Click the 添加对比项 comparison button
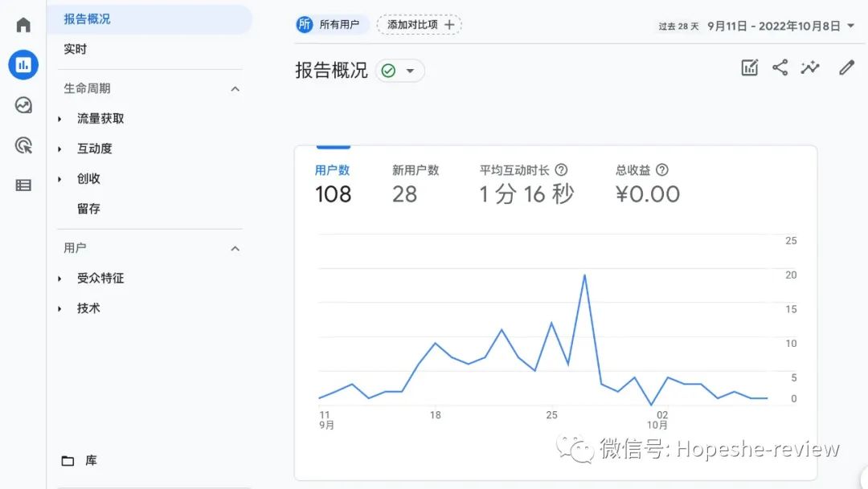The width and height of the screenshot is (868, 489). (419, 24)
